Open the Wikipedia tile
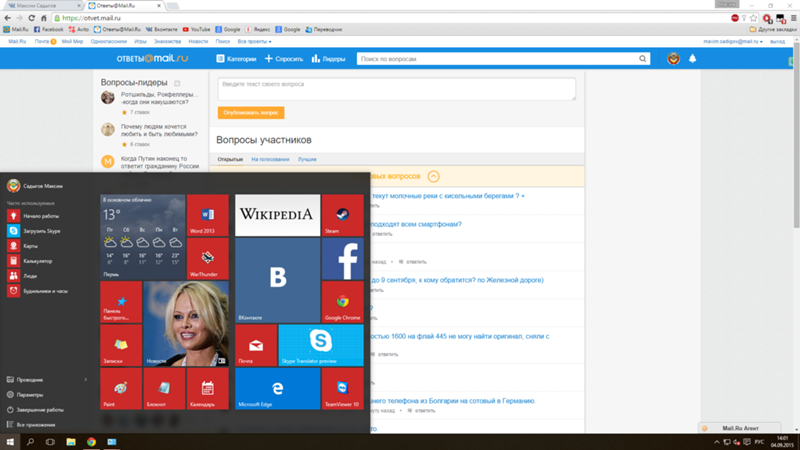Viewport: 800px width, 450px height. [x=278, y=215]
